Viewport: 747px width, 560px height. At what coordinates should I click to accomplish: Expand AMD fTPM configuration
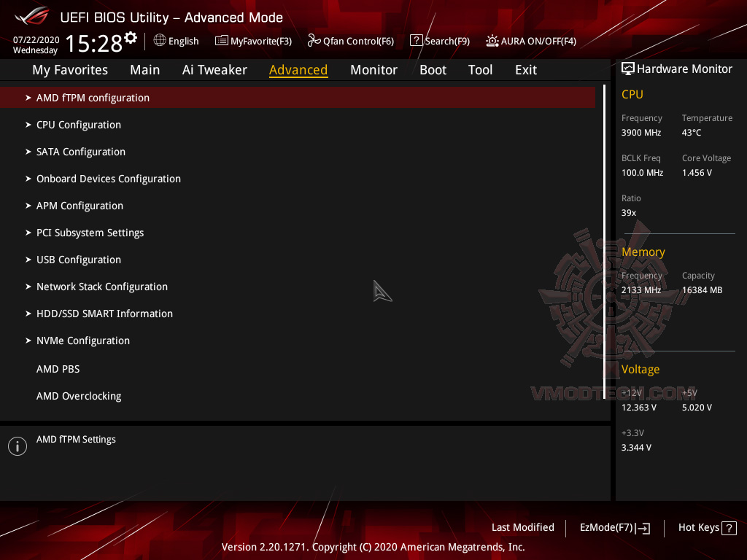pyautogui.click(x=93, y=97)
